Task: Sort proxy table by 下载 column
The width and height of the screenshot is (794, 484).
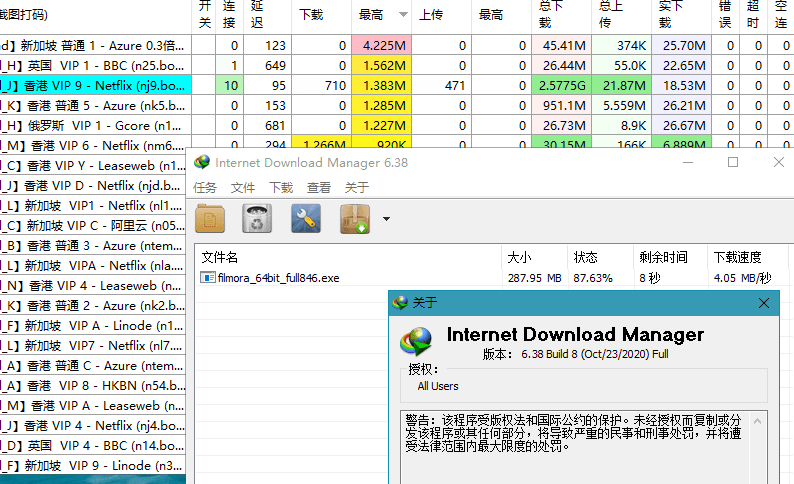Action: pos(322,15)
